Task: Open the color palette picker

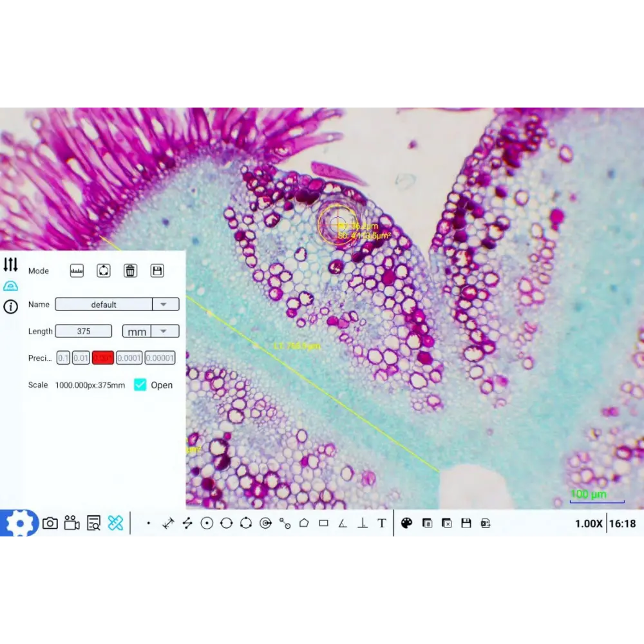Action: (406, 524)
